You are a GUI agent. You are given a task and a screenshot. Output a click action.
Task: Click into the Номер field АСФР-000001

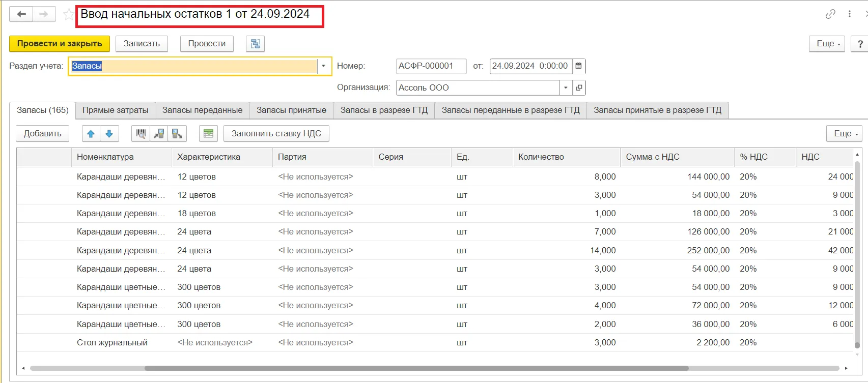click(431, 66)
